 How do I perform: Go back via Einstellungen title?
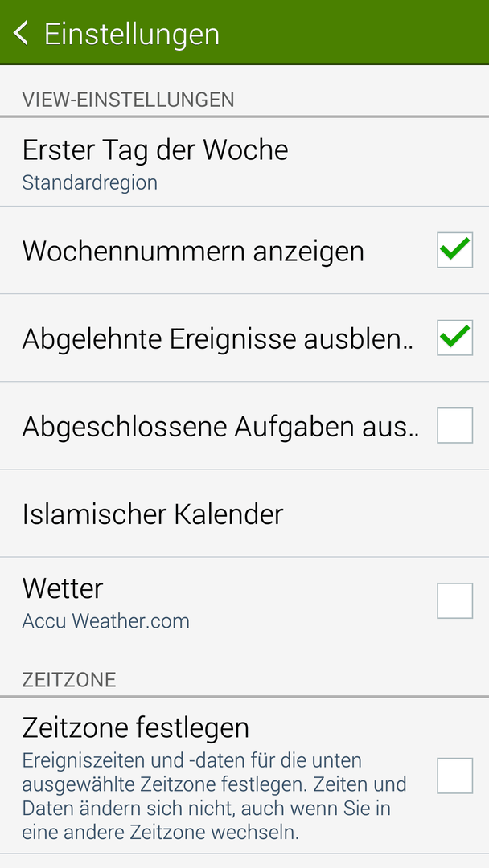click(132, 34)
